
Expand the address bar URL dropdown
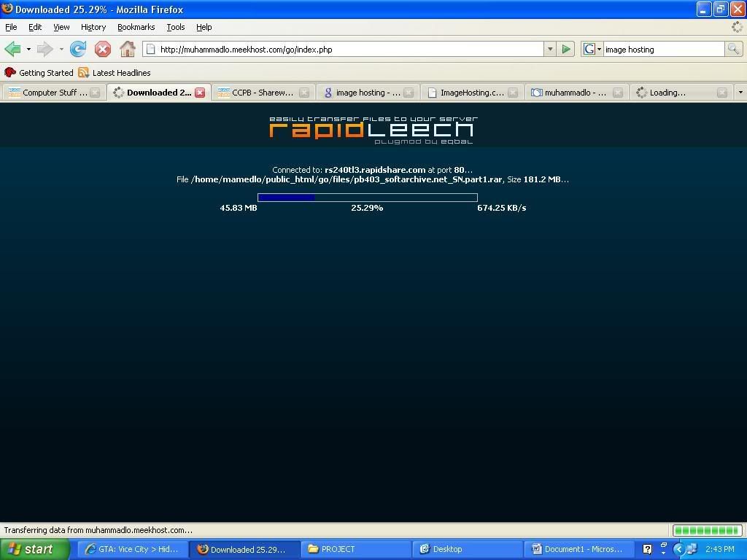pyautogui.click(x=550, y=49)
